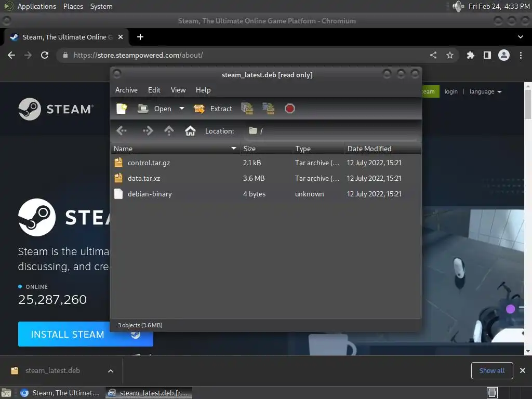Select the Steam, The Ultimate Online tab

point(66,37)
